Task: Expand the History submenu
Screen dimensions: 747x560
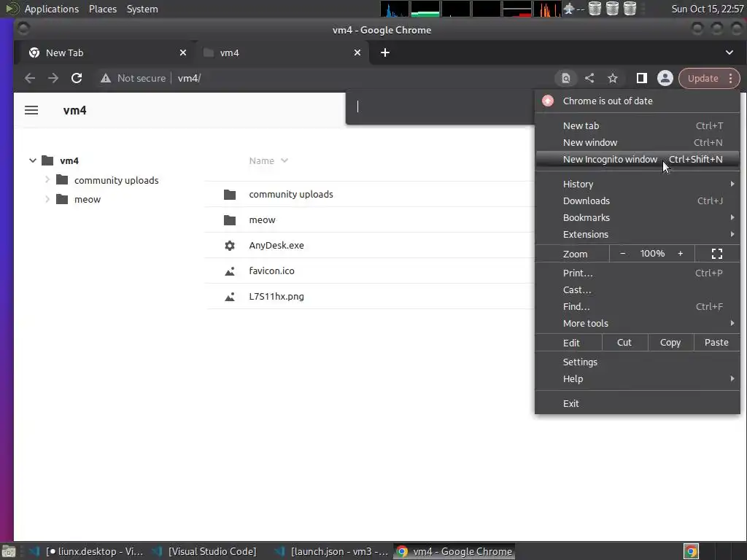Action: click(638, 184)
